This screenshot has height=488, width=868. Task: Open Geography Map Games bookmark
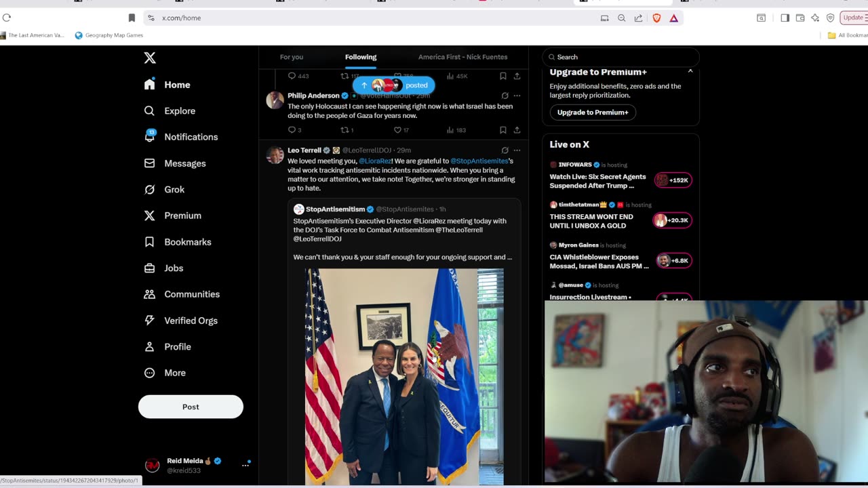108,35
